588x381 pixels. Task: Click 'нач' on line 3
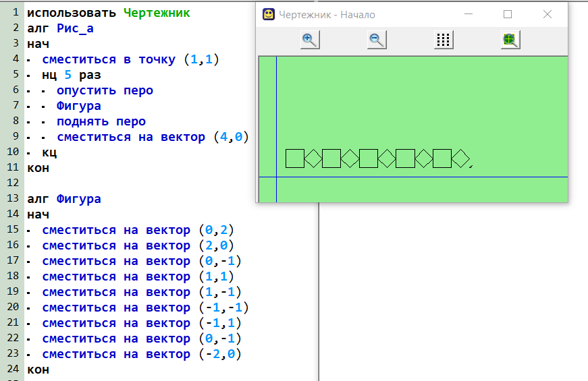click(38, 45)
